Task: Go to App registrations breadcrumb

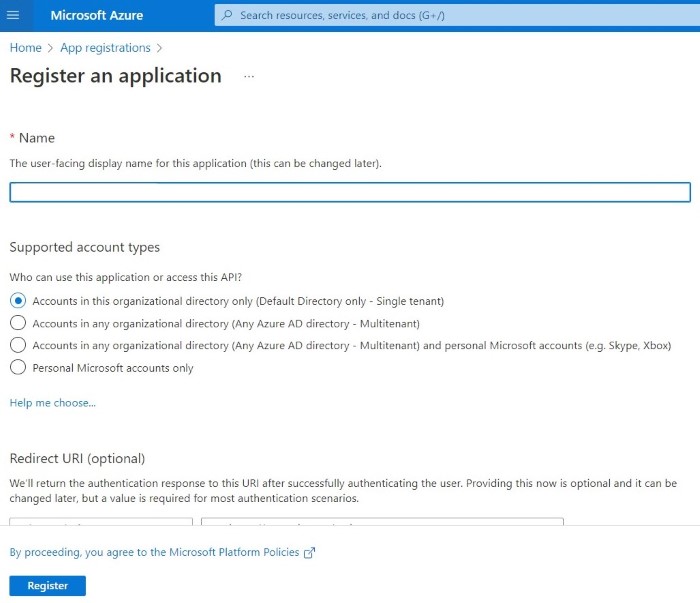Action: 105,48
